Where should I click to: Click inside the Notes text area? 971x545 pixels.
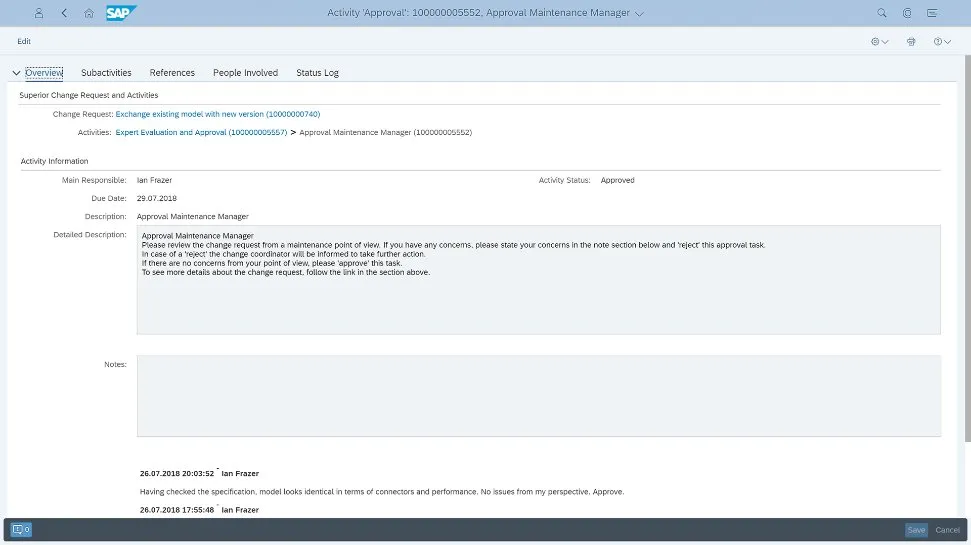[x=538, y=395]
